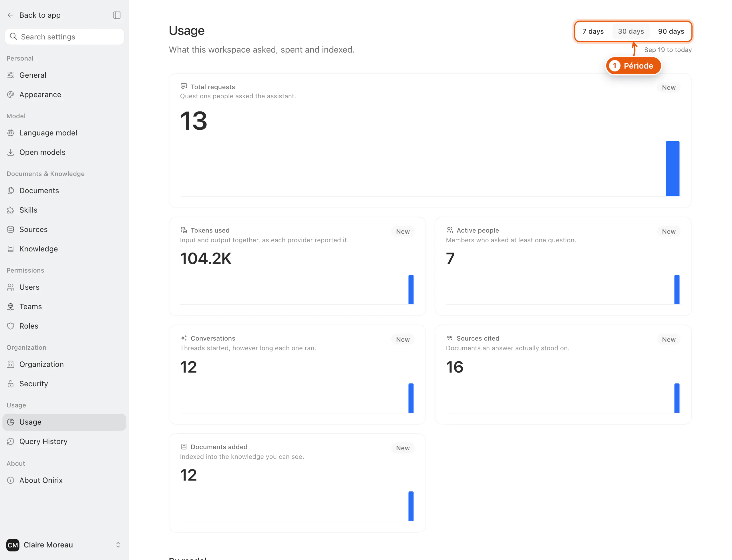Click the About Onirix info icon
This screenshot has width=732, height=560.
[11, 480]
